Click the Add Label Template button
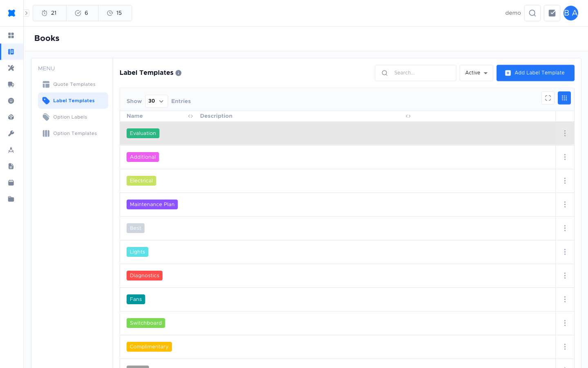The image size is (588, 368). 535,73
